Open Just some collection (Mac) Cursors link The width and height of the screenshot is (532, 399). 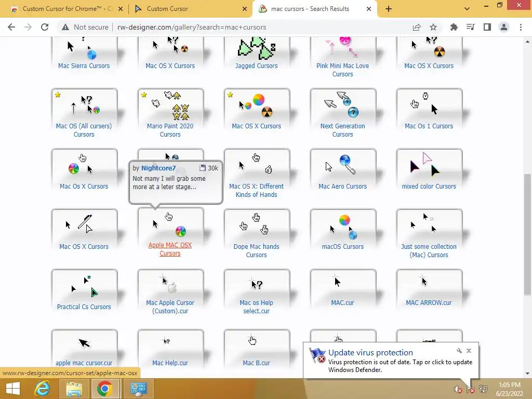429,251
